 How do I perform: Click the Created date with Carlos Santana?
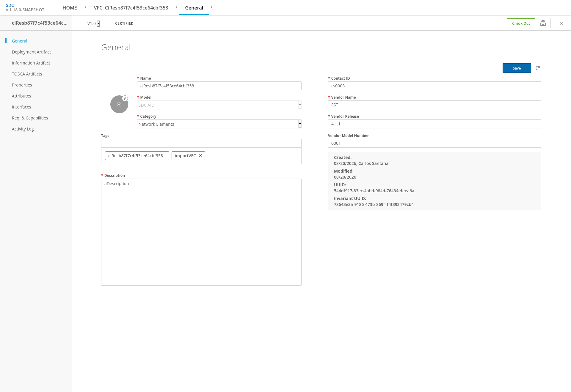361,163
